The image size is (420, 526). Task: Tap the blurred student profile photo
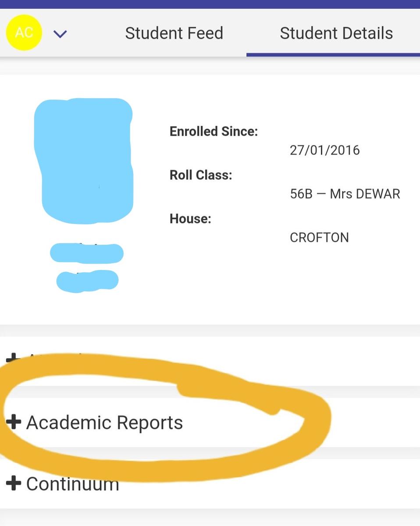(x=84, y=160)
